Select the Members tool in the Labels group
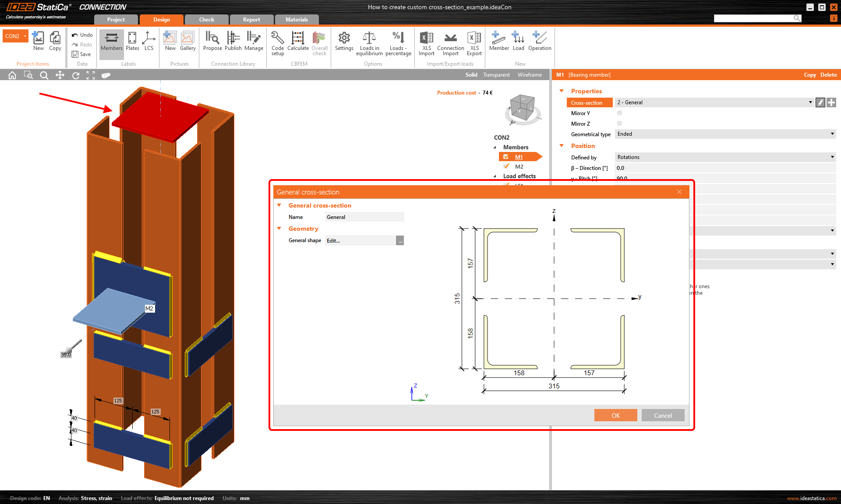 coord(111,42)
